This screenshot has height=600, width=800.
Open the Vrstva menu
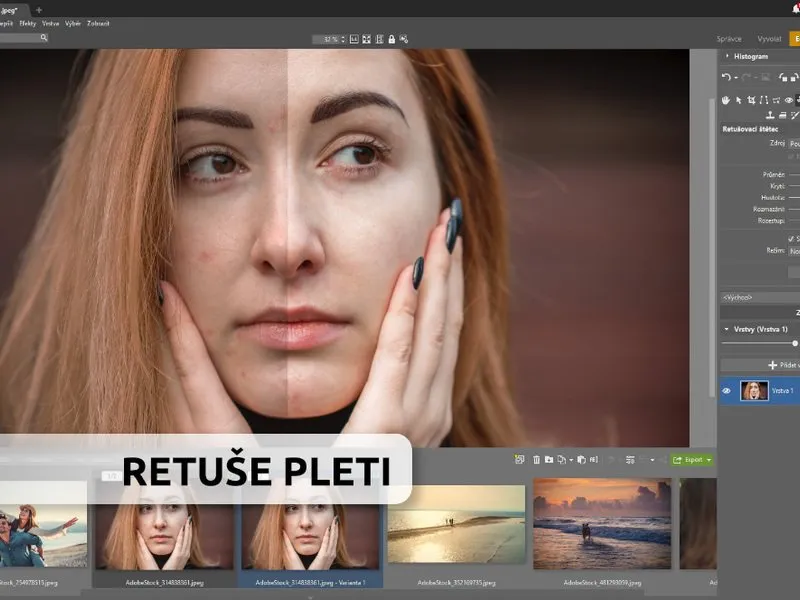point(51,23)
